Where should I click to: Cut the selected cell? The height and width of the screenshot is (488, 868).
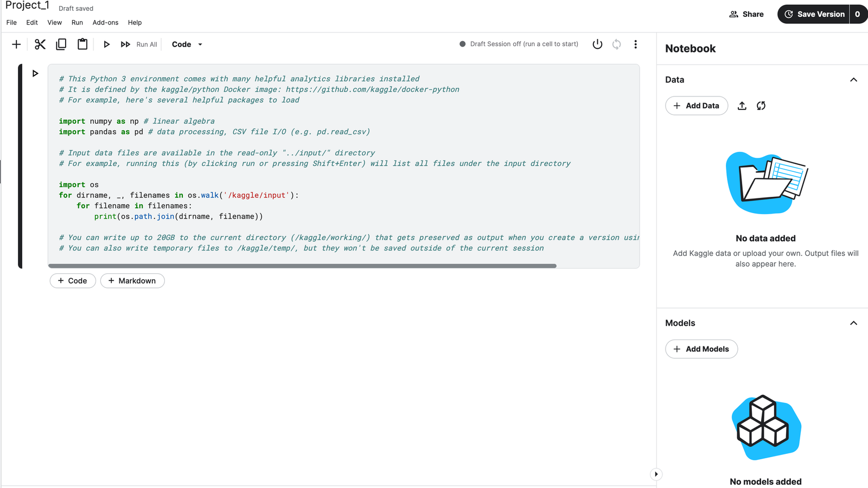pos(40,44)
